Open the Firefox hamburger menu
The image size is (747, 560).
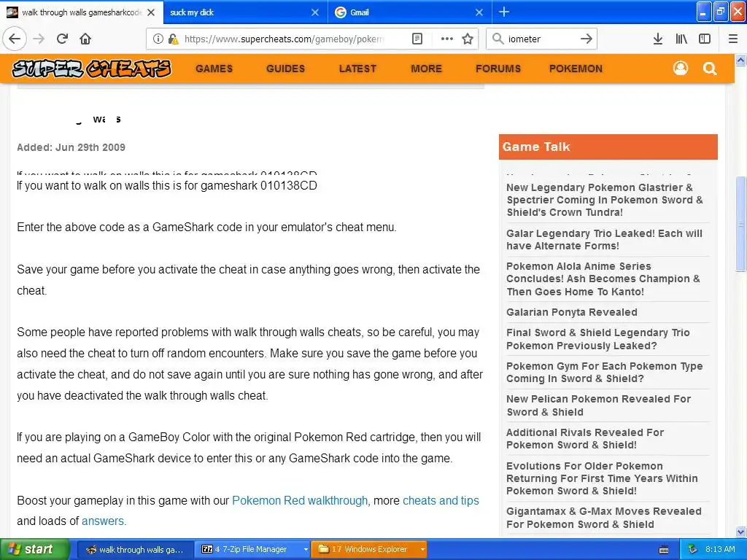tap(733, 39)
